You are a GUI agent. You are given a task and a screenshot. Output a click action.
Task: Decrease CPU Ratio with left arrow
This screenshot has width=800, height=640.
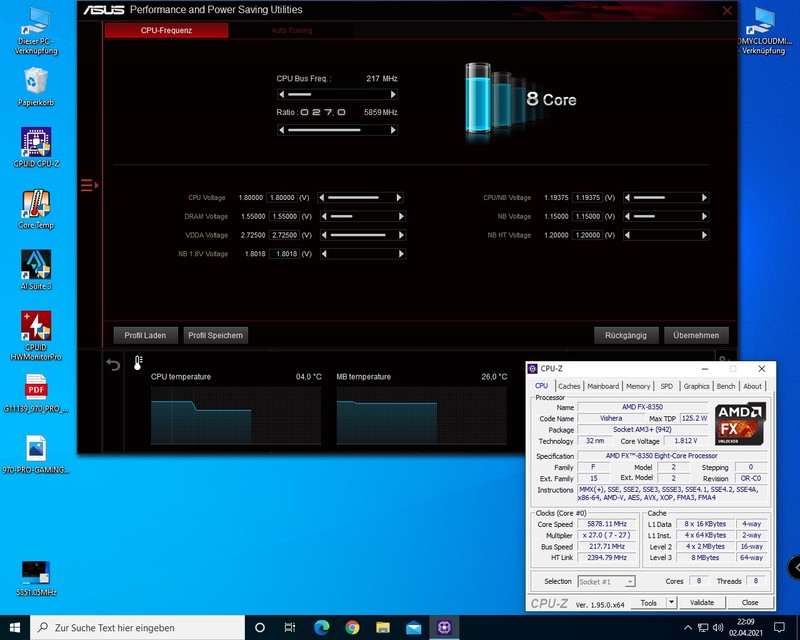281,130
